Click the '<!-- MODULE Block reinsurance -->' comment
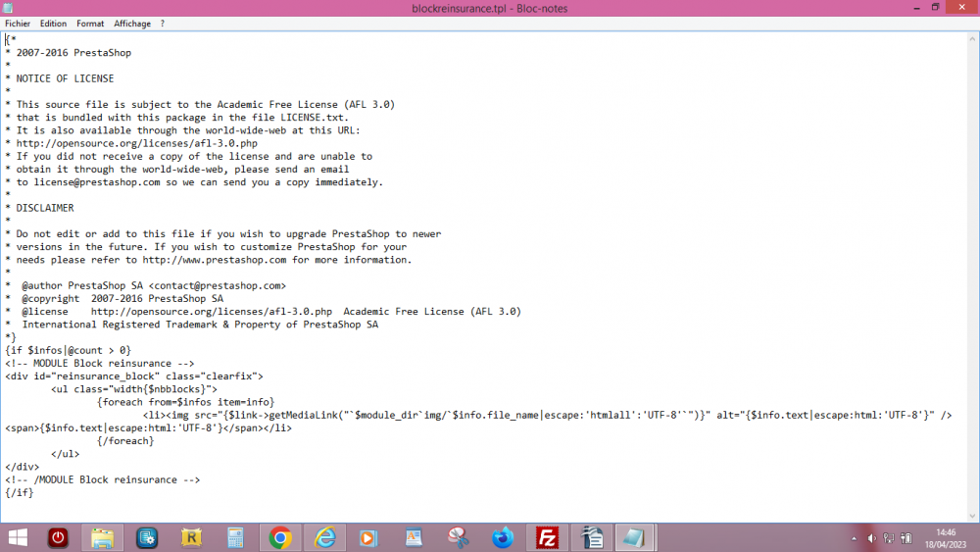The height and width of the screenshot is (552, 980). pyautogui.click(x=100, y=363)
